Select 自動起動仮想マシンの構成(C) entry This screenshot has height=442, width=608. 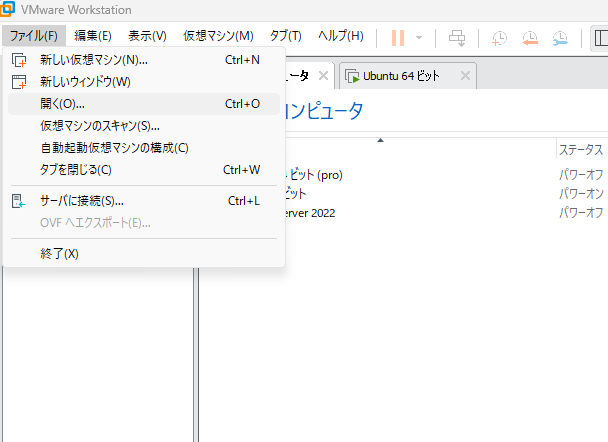click(143, 148)
